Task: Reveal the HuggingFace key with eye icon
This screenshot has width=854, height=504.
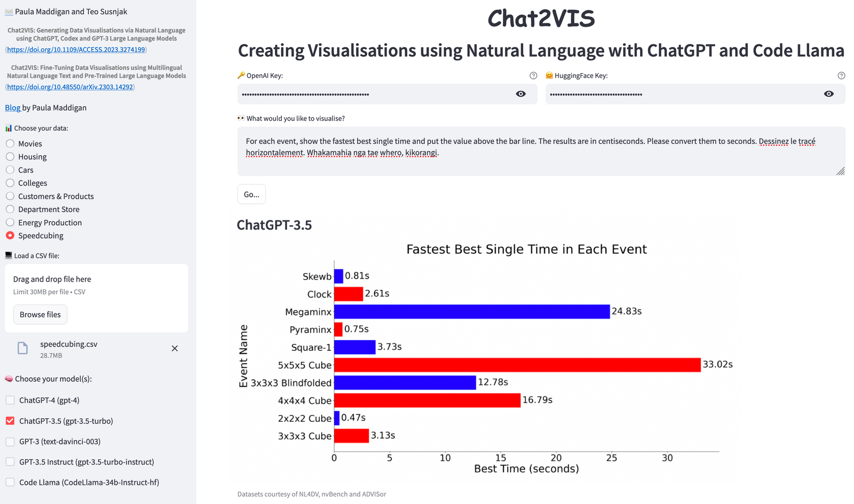Action: (x=829, y=94)
